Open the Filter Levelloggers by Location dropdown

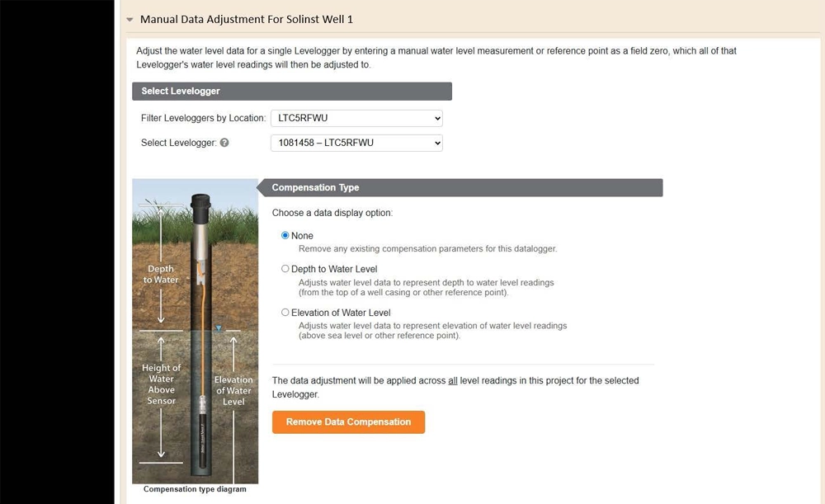(x=356, y=117)
